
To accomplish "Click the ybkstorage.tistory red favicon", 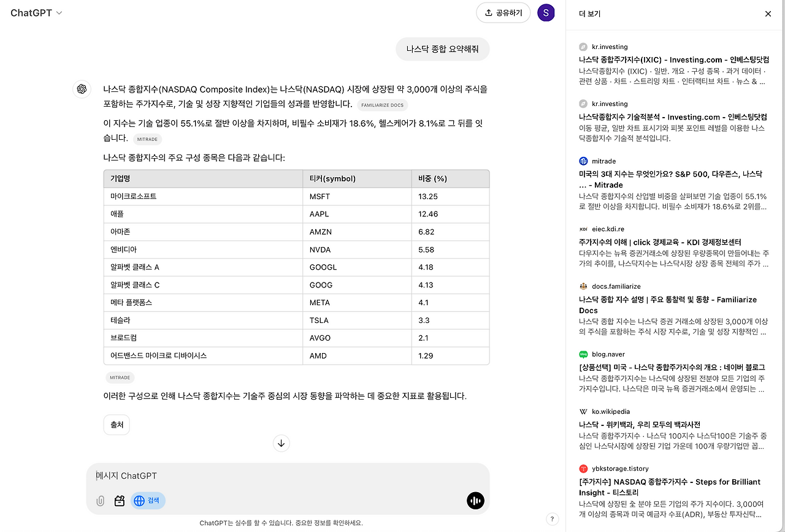I will point(583,469).
